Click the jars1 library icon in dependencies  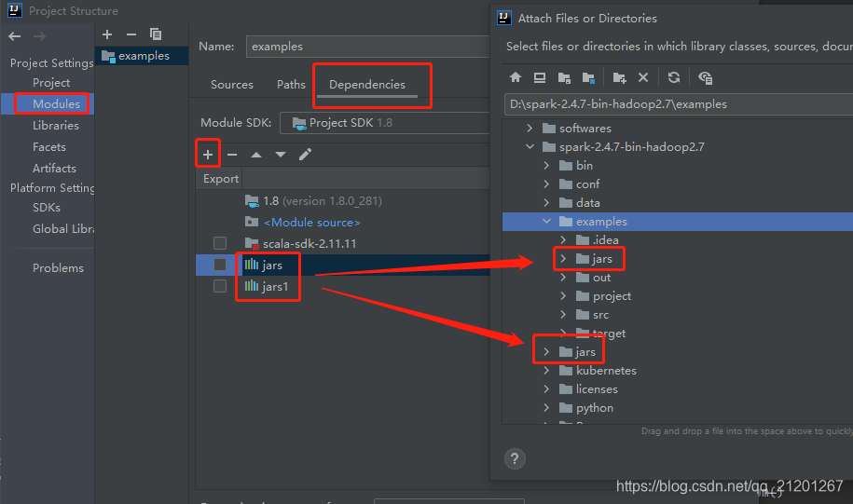(x=252, y=286)
